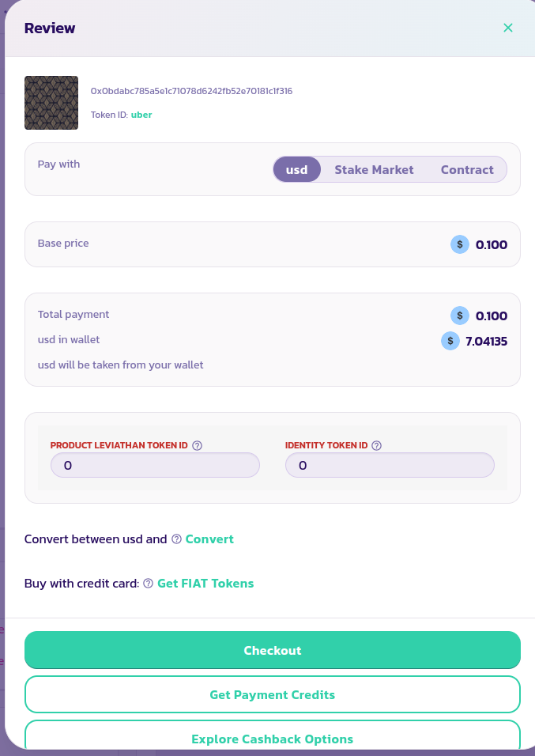535x756 pixels.
Task: Click the dollar icon beside Total payment
Action: [460, 316]
